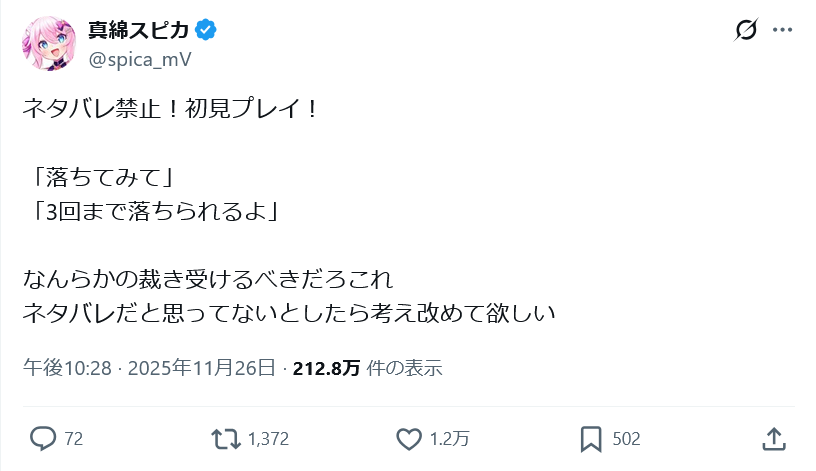Click the repost count 1,372
This screenshot has height=471, width=816.
coord(267,438)
